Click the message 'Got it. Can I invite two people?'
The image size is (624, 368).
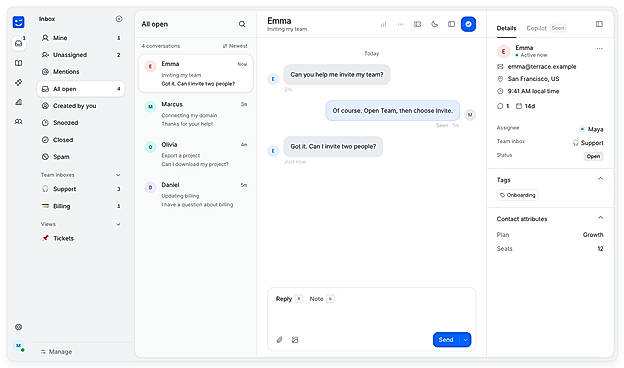pyautogui.click(x=333, y=146)
